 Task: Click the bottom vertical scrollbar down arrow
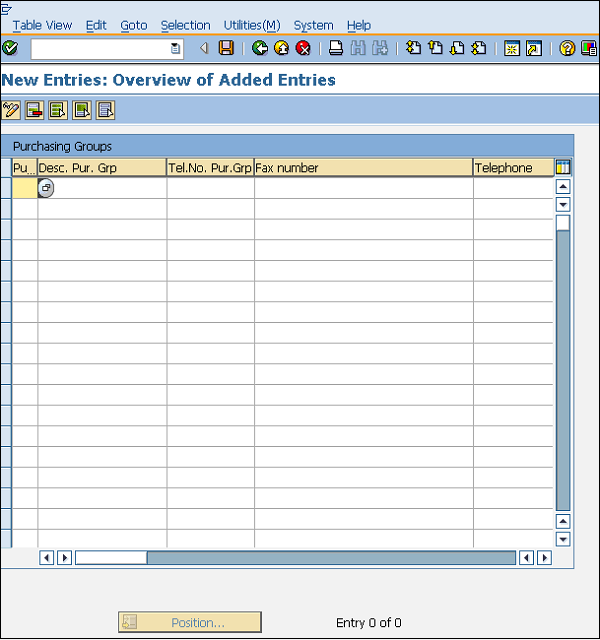(x=563, y=539)
